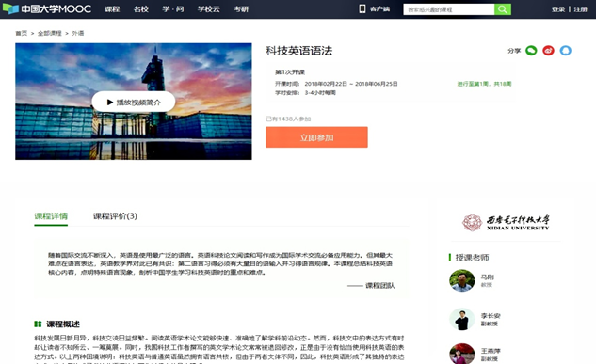Click the green search magnifier button
This screenshot has height=364, width=596.
503,9
